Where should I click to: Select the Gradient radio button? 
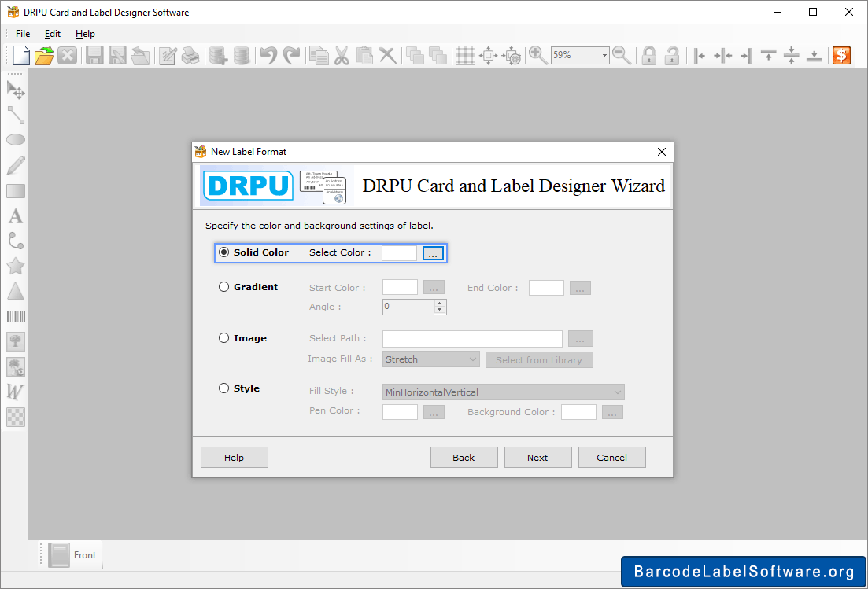coord(223,286)
